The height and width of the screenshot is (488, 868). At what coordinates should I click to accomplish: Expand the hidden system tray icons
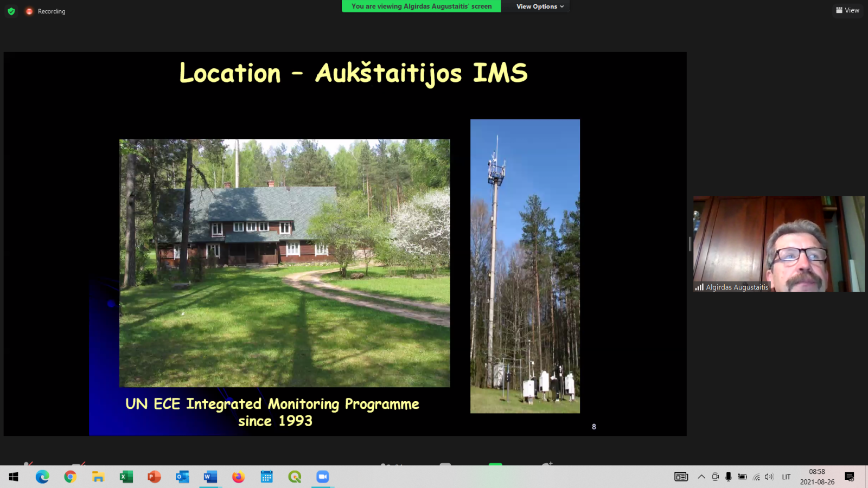pos(701,477)
